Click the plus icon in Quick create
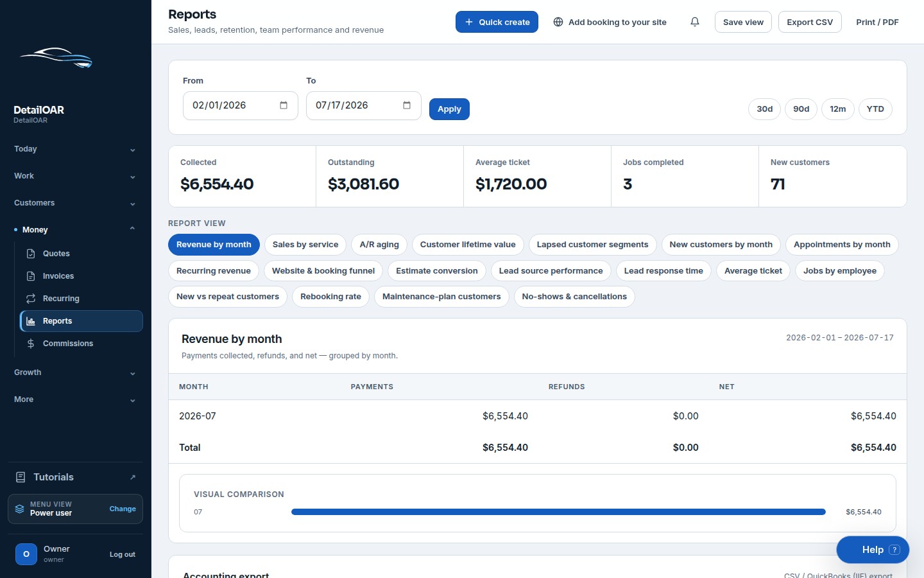The width and height of the screenshot is (924, 578). point(469,22)
